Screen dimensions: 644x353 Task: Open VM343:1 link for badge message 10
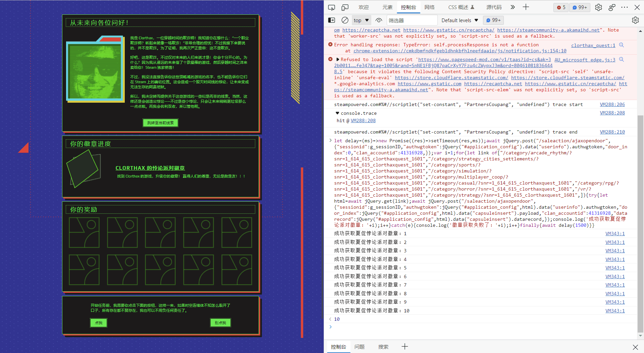pyautogui.click(x=615, y=311)
